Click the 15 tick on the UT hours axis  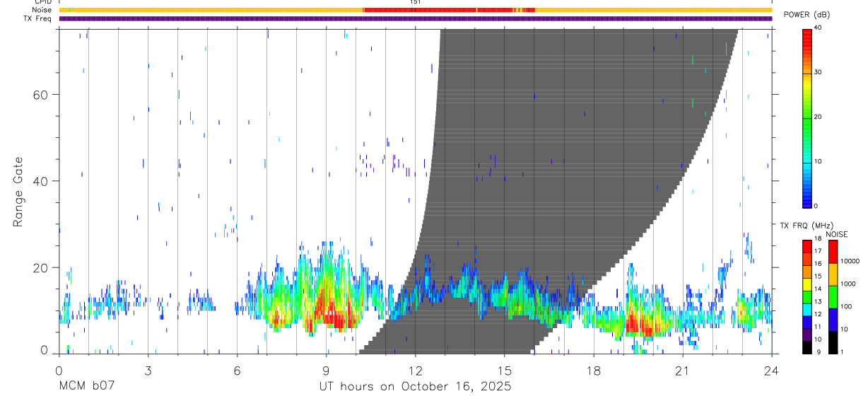tap(504, 370)
